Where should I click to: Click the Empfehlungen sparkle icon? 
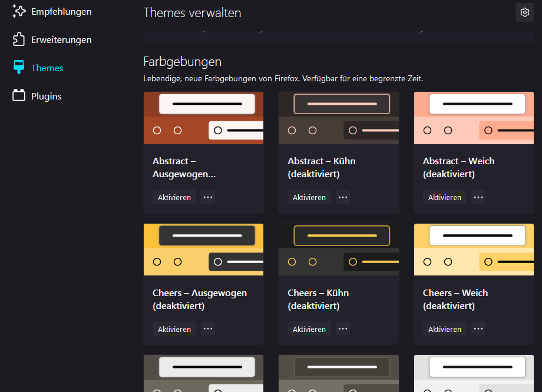[x=19, y=11]
